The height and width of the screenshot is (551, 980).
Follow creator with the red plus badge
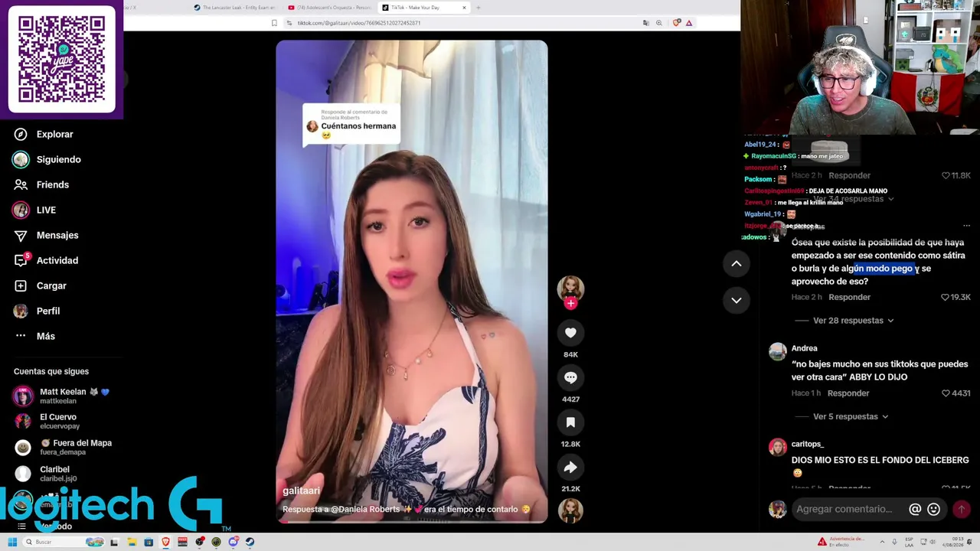point(570,304)
